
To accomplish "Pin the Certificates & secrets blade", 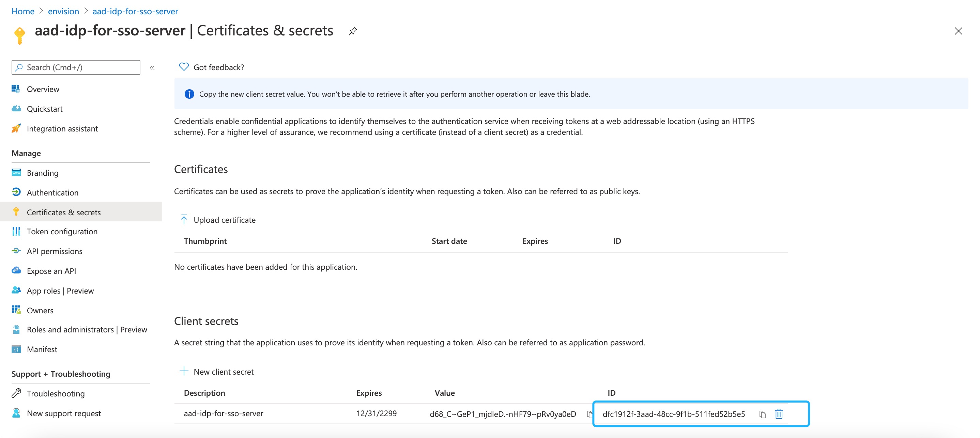I will tap(353, 31).
